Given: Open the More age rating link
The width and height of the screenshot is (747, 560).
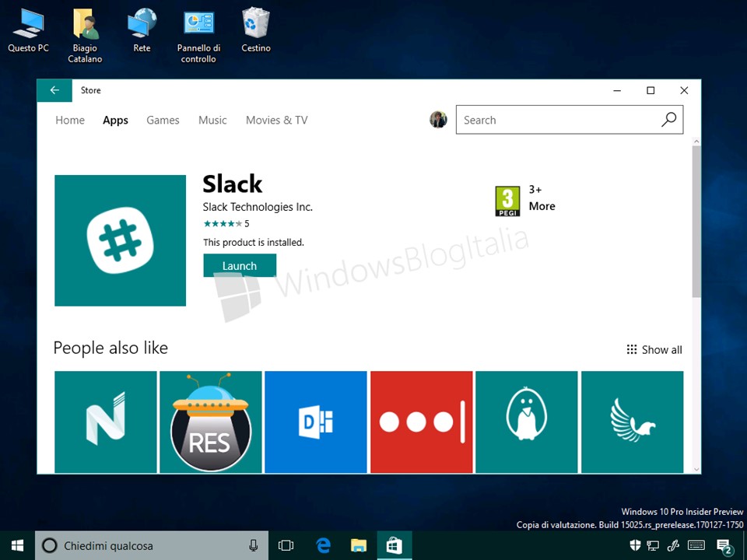Looking at the screenshot, I should click(x=542, y=206).
